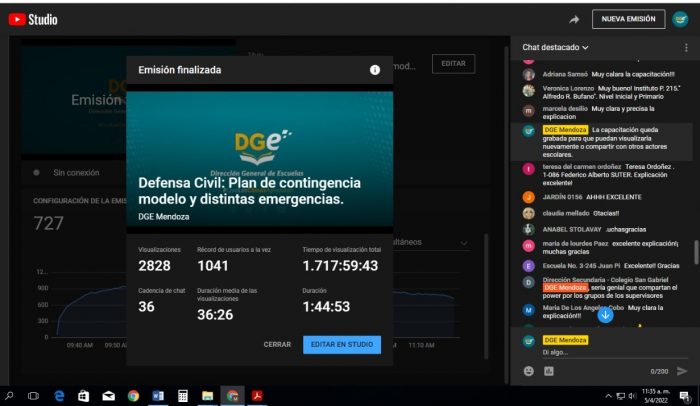Image resolution: width=700 pixels, height=406 pixels.
Task: Click teresa del carmen ordoñez avatar
Action: click(529, 169)
